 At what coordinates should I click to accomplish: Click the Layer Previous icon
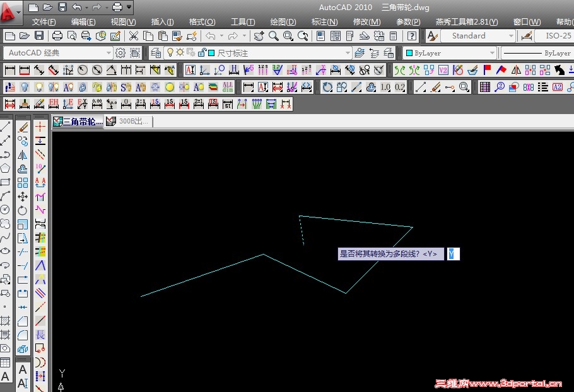tap(374, 53)
